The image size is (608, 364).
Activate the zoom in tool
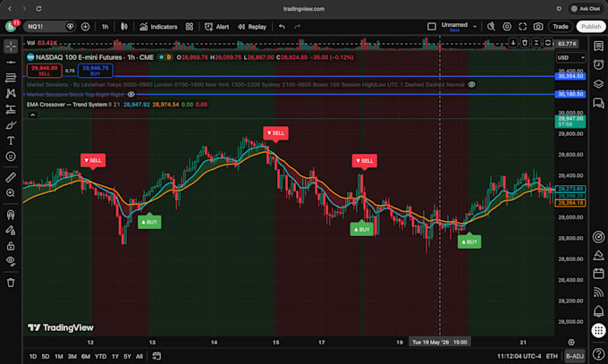point(11,193)
